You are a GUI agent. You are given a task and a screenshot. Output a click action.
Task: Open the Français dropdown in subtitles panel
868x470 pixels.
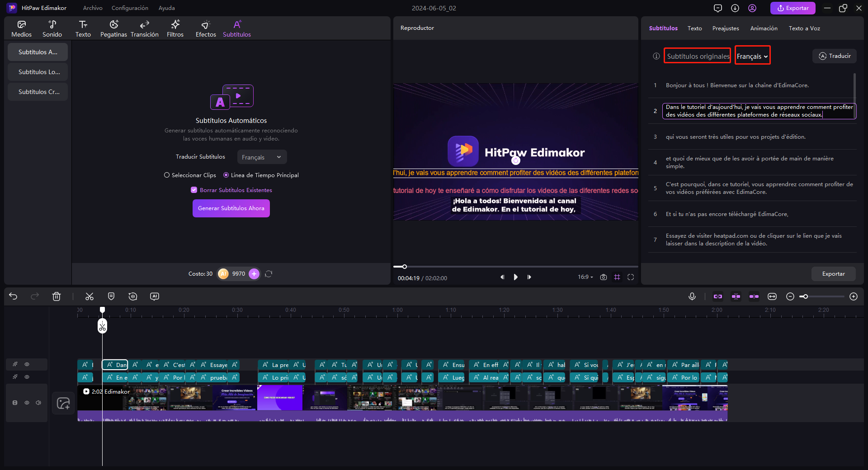[x=752, y=56]
